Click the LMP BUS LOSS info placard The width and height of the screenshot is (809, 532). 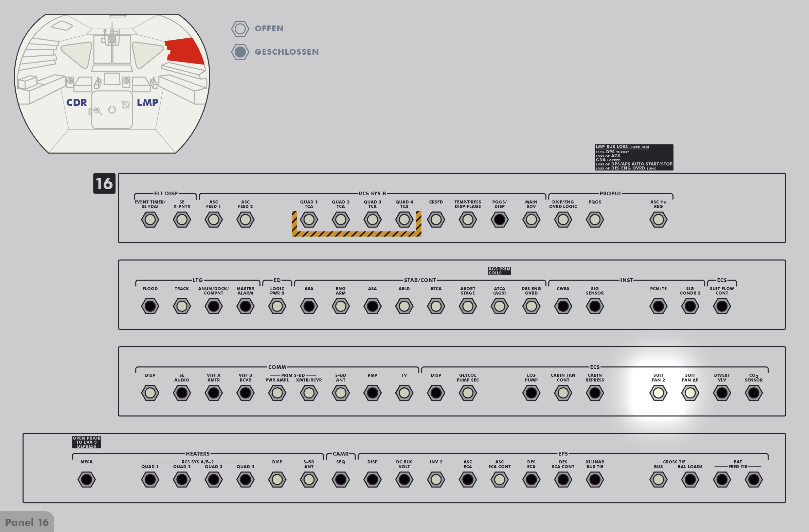634,157
